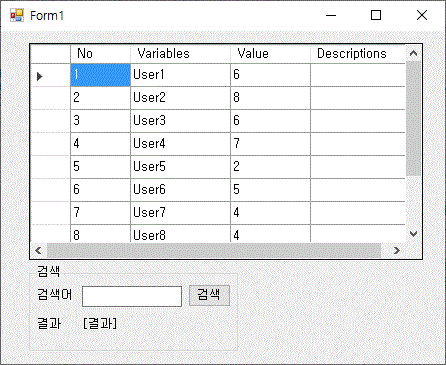Select the User4 cell
This screenshot has width=446, height=365.
(x=180, y=144)
